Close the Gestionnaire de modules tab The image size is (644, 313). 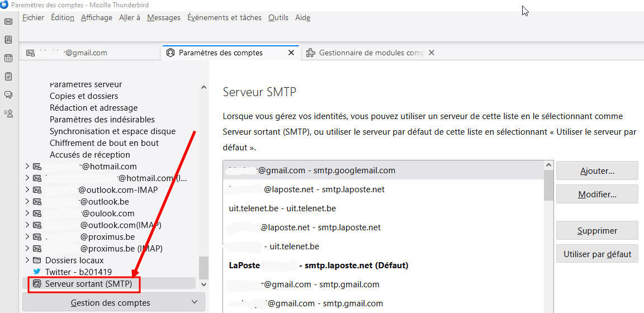[431, 53]
